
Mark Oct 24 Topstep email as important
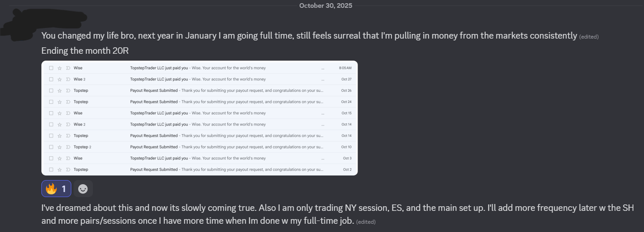(68, 102)
